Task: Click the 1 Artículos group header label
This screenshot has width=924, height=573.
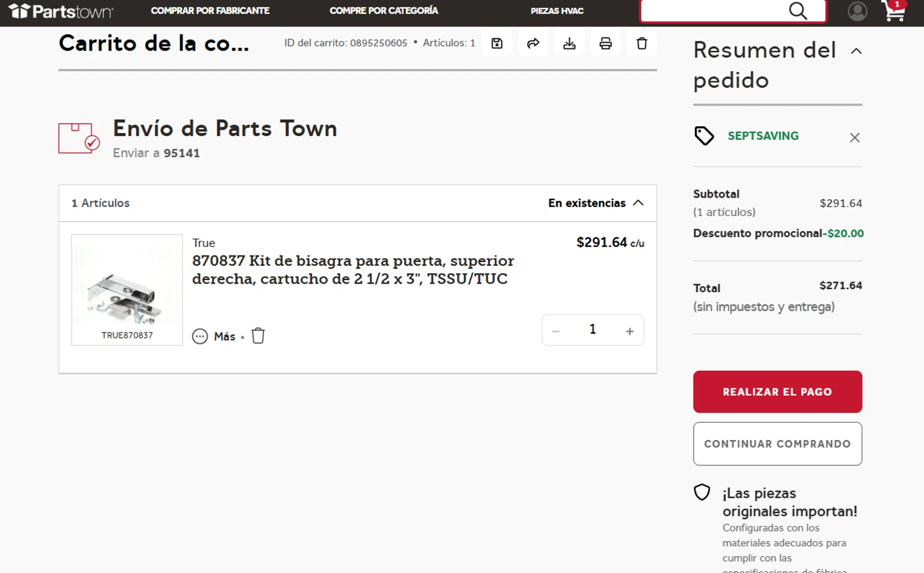Action: pyautogui.click(x=100, y=203)
